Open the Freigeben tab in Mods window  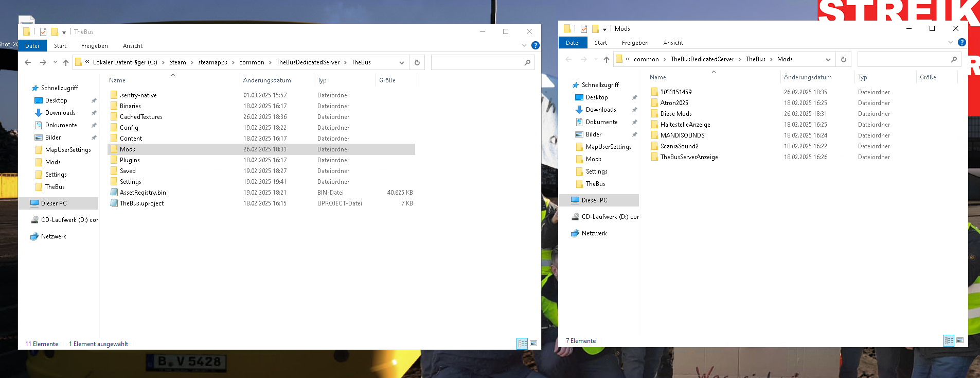[x=635, y=43]
